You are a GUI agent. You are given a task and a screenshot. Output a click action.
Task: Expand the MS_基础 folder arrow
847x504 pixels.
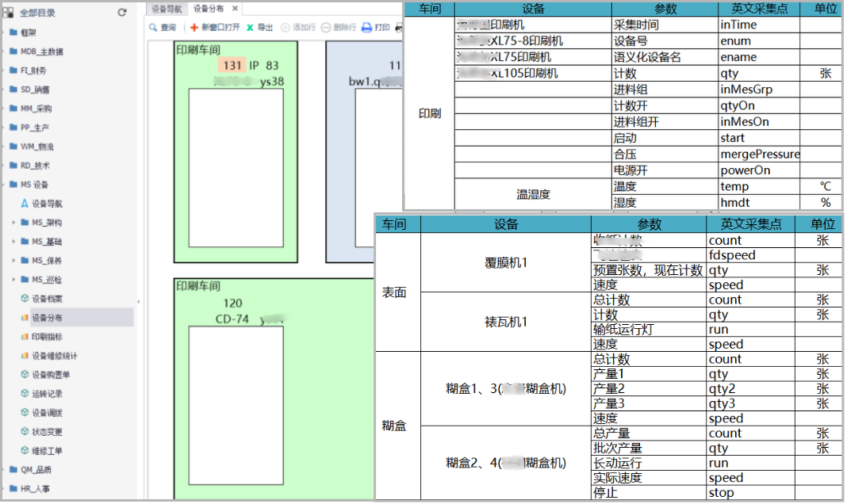13,242
